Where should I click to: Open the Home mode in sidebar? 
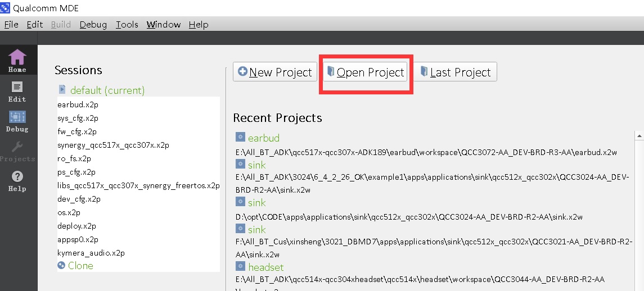tap(17, 61)
